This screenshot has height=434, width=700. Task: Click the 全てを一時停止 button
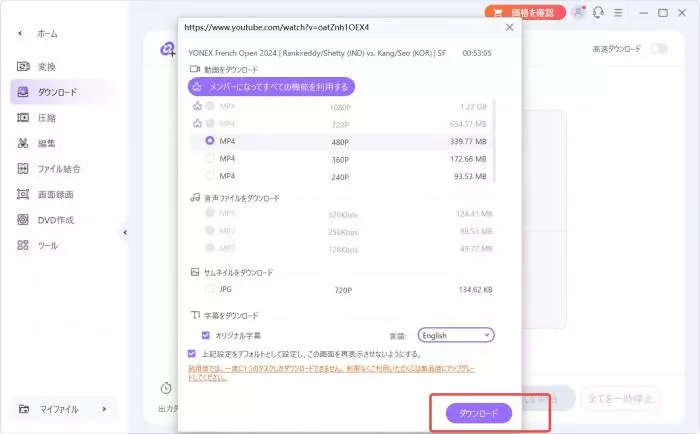(620, 398)
